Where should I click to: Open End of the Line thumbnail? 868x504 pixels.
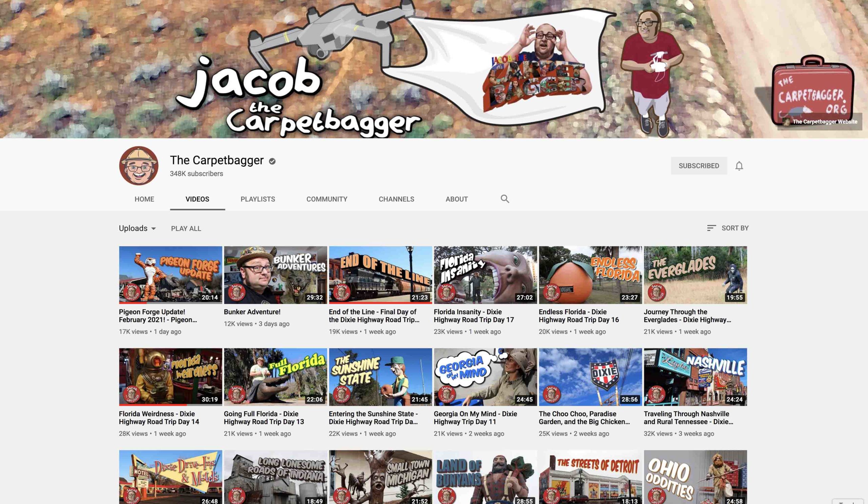point(381,275)
